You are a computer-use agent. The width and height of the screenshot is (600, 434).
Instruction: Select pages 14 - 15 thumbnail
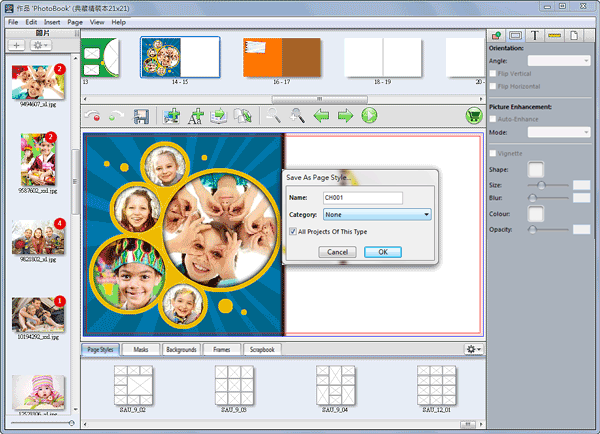point(180,57)
